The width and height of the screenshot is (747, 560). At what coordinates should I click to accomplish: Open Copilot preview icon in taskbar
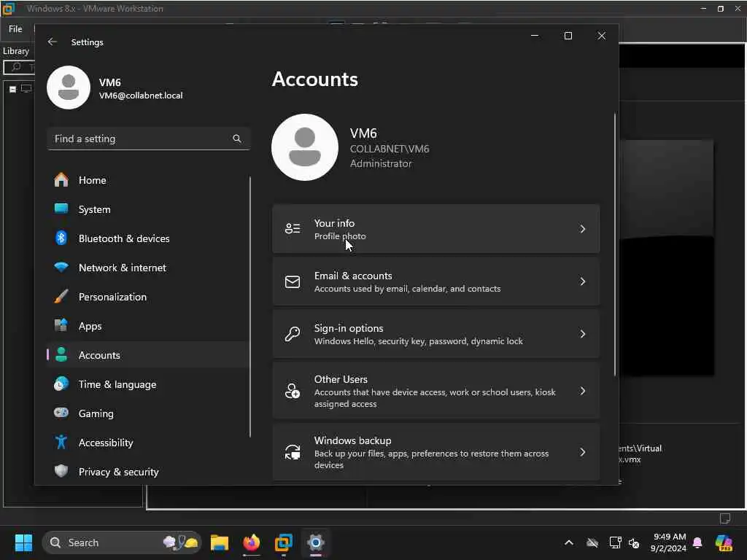pos(724,542)
